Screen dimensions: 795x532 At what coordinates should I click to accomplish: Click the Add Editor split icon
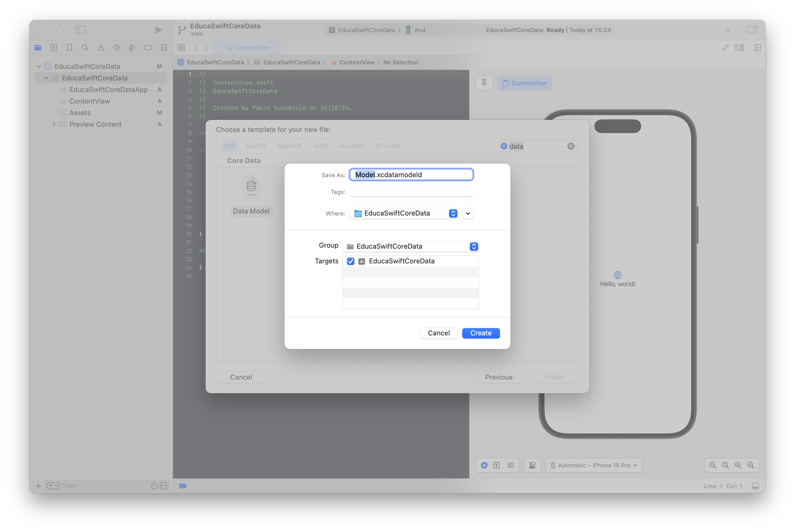[757, 48]
